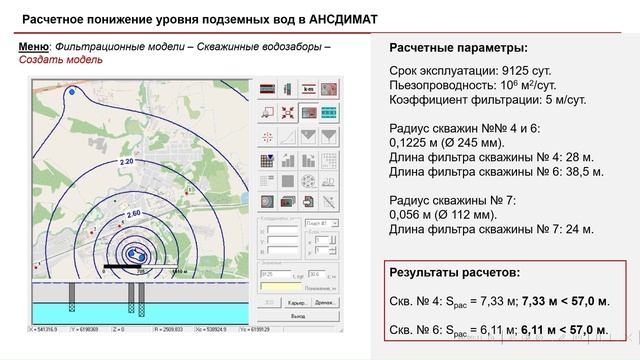
Task: Click the black and white map scale bar
Action: click(141, 267)
